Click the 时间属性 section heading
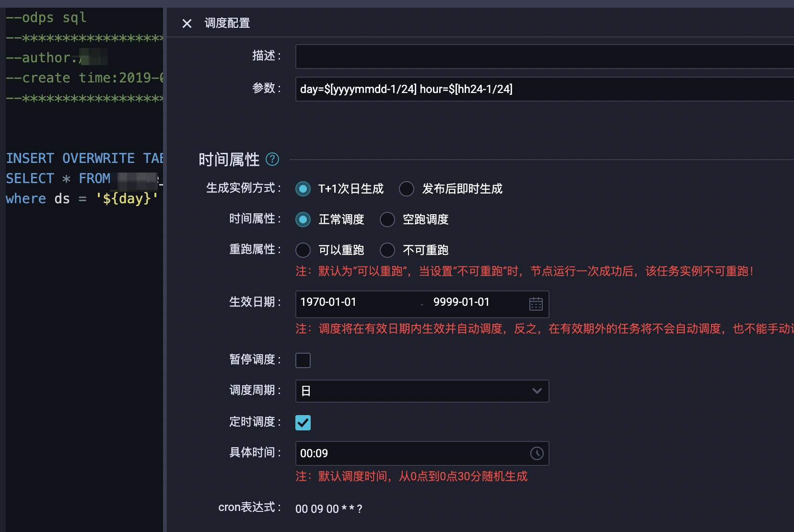 point(229,160)
